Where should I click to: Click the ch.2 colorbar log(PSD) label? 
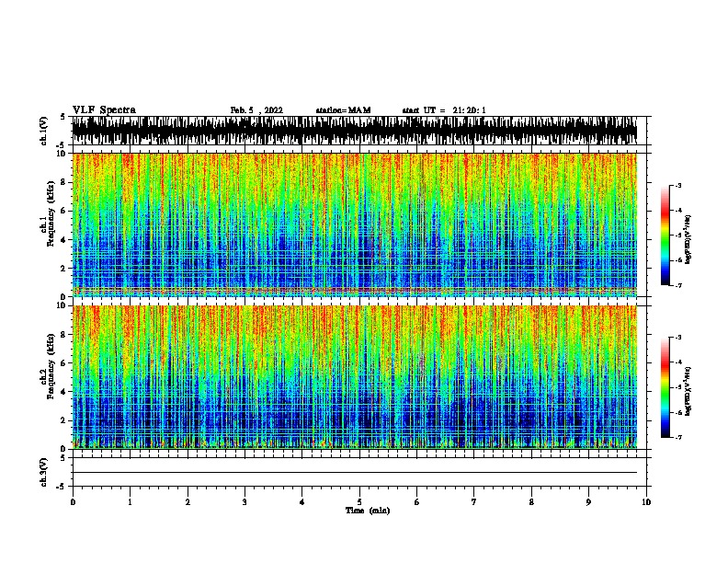(x=688, y=392)
